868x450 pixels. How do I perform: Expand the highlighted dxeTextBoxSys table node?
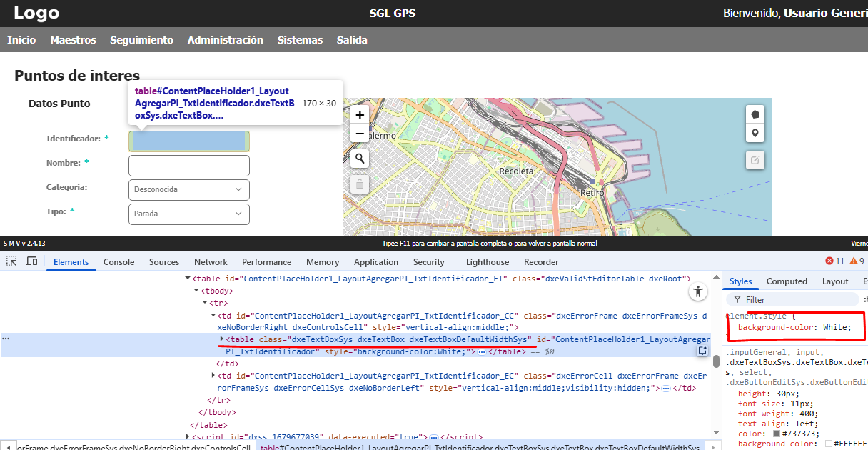[x=221, y=339]
